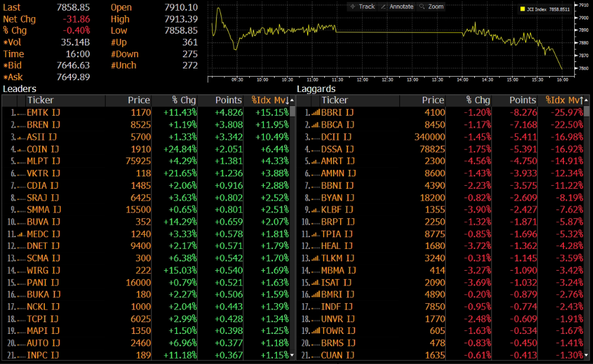Screen dimensions: 593x364
Task: Select the Zoom tool on chart
Action: [431, 6]
